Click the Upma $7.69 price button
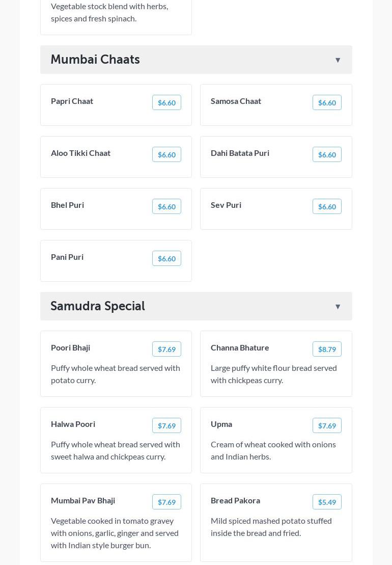The height and width of the screenshot is (565, 392). (x=327, y=426)
